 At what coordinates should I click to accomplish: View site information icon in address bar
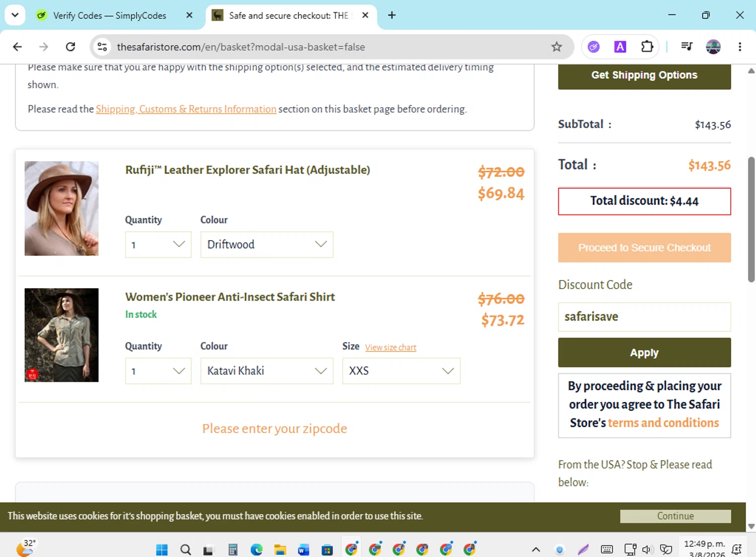tap(102, 47)
